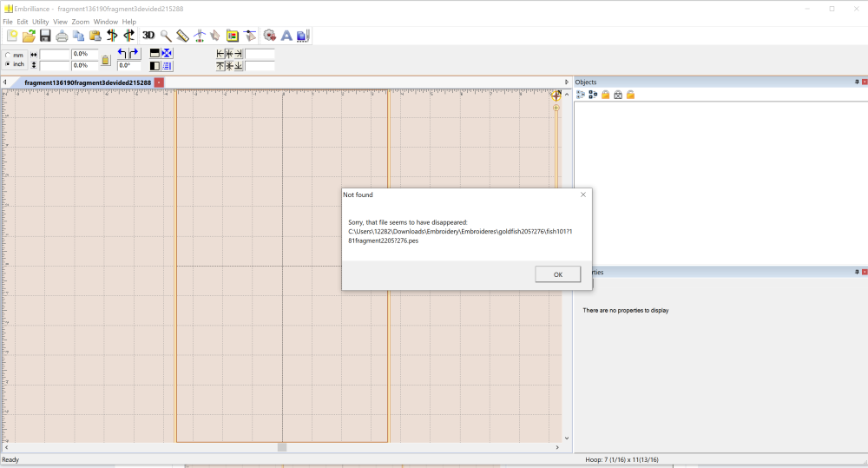Image resolution: width=868 pixels, height=468 pixels.
Task: Select the mm unit radio button
Action: pyautogui.click(x=9, y=55)
